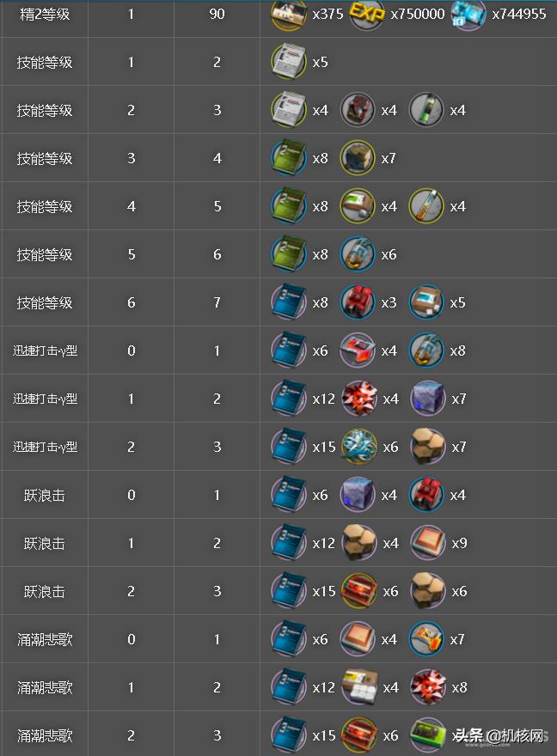Click the rock material icon beside x7
This screenshot has height=756, width=557.
358,158
